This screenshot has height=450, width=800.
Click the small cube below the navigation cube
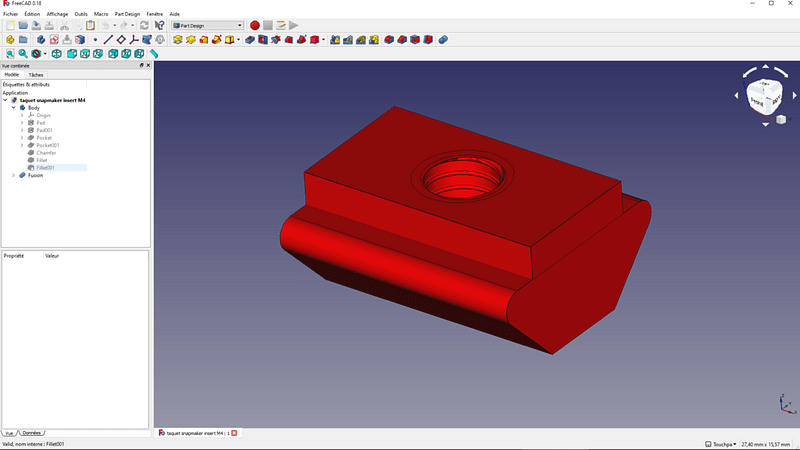781,119
